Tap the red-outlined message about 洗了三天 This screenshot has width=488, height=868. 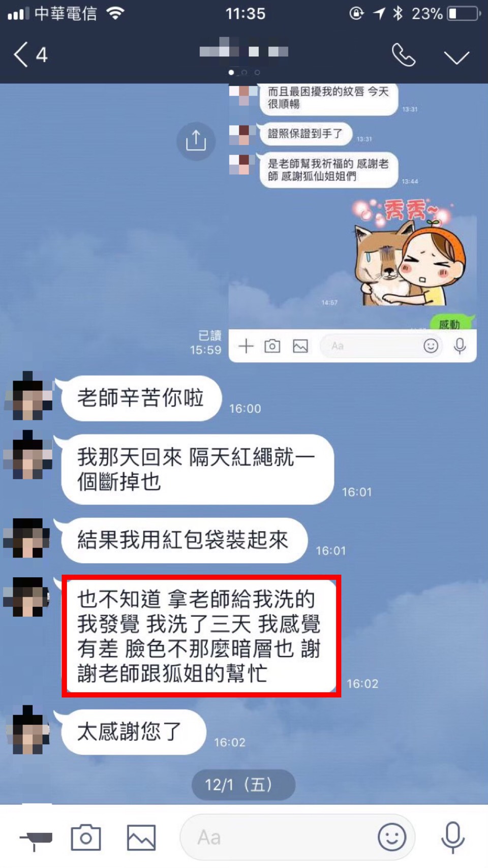[x=201, y=636]
